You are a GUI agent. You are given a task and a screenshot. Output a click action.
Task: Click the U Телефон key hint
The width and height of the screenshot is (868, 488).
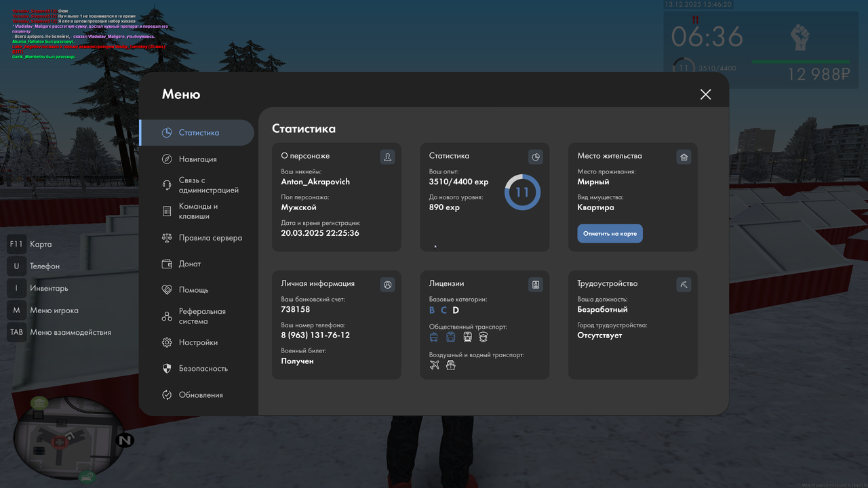tap(33, 266)
